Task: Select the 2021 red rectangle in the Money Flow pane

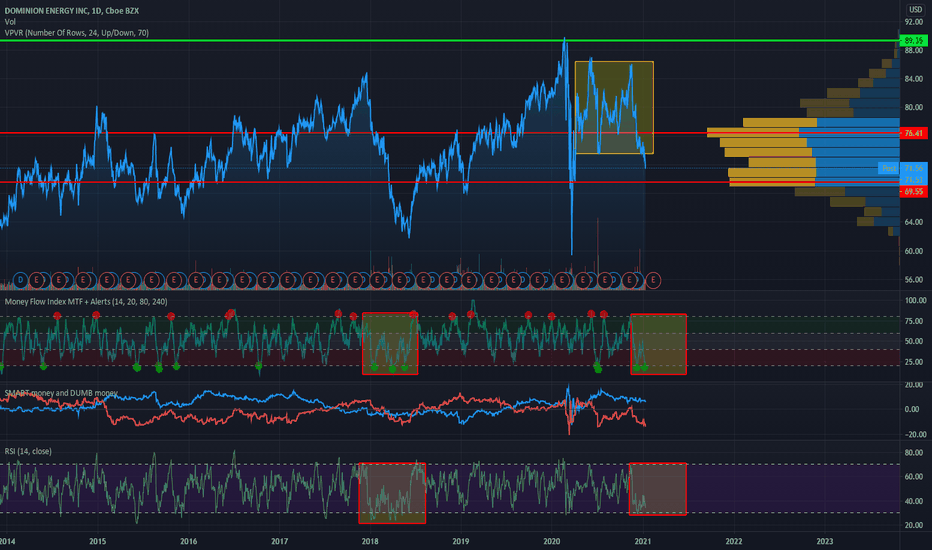Action: pos(659,344)
